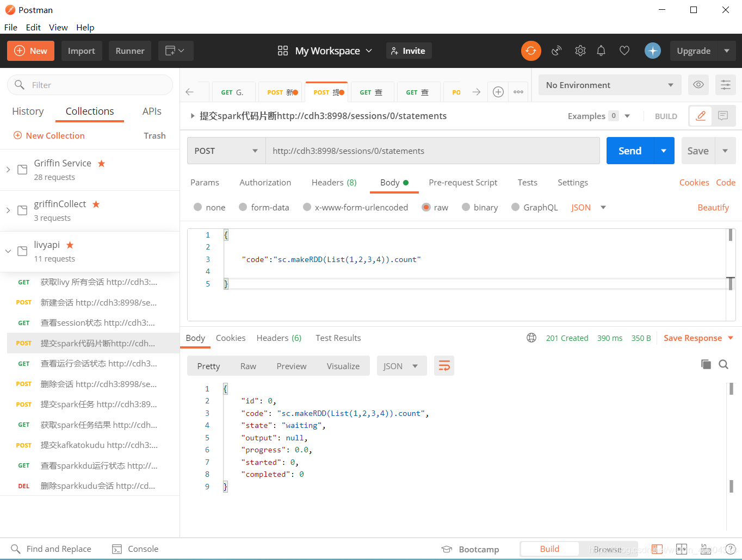Open the Pre-request Script tab
Screen dimensions: 742x560
(x=463, y=182)
